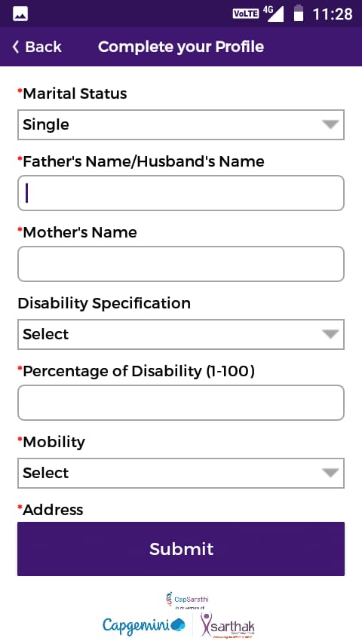This screenshot has width=362, height=644.
Task: Focus the Mother's Name text field
Action: click(x=181, y=264)
